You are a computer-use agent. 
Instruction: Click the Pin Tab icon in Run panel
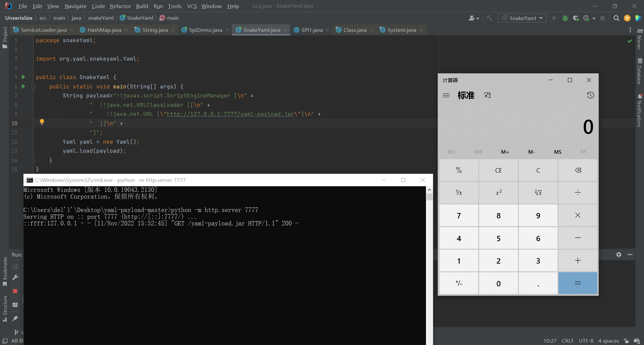[x=15, y=319]
